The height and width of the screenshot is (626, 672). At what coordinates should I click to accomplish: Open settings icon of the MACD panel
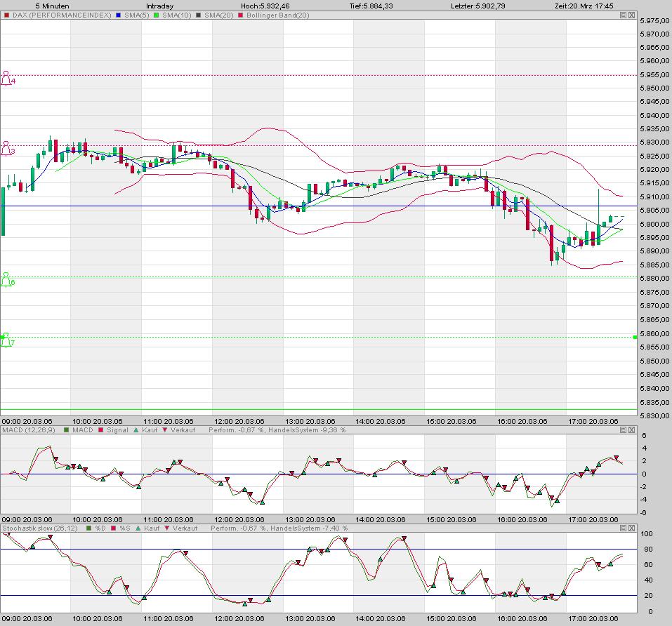click(623, 430)
